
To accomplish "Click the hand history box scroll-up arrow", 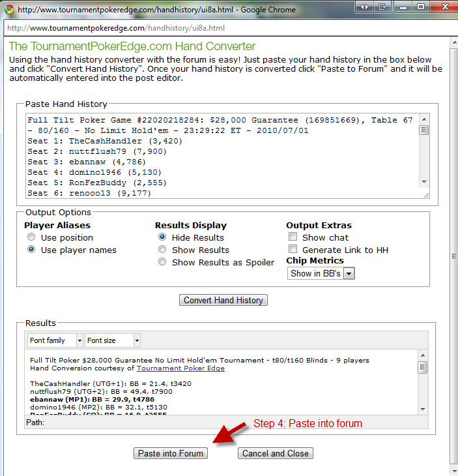I will [424, 119].
